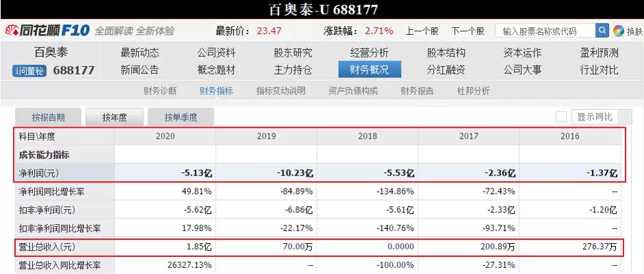Click the 2020 net profit value -5.13亿

(x=196, y=174)
